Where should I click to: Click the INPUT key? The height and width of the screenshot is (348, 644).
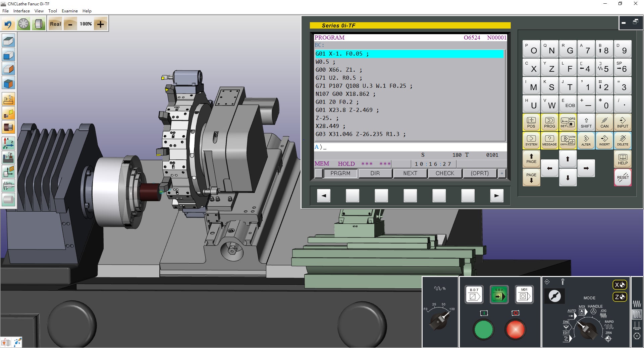pos(623,122)
